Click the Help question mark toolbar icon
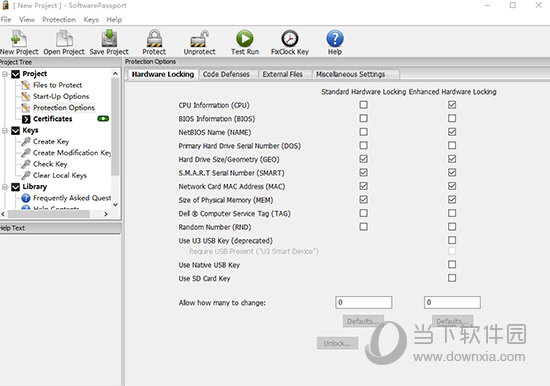The width and height of the screenshot is (550, 386). tap(335, 38)
